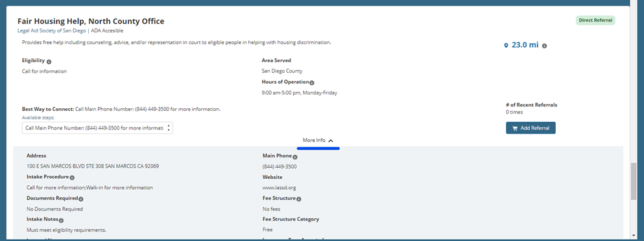
Task: Click the Documents Required info icon
Action: (x=81, y=199)
